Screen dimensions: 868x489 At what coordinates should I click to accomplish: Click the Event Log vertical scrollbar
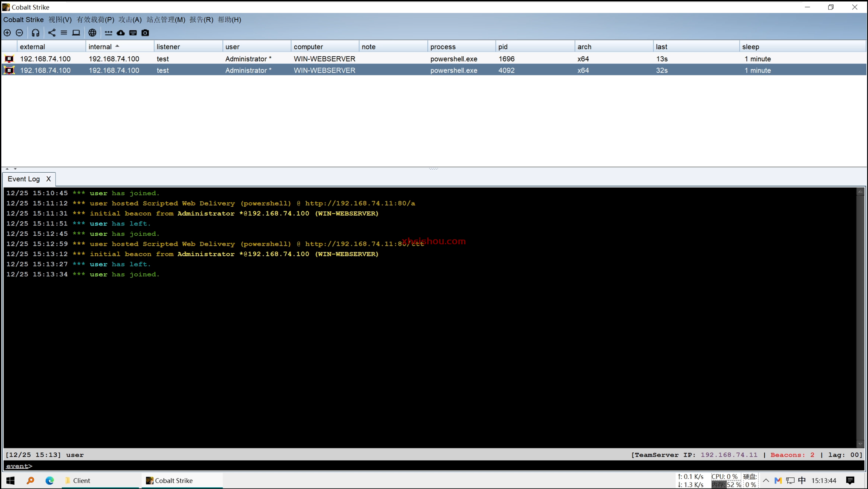[860, 318]
